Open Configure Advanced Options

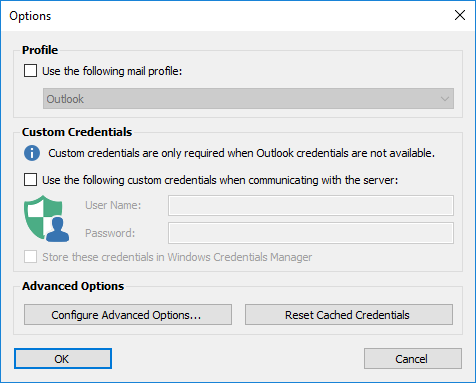coord(128,314)
